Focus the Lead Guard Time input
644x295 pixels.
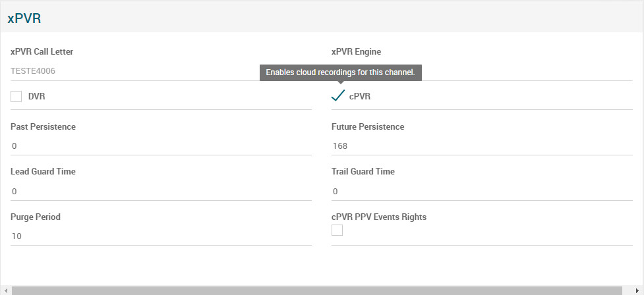pos(161,191)
